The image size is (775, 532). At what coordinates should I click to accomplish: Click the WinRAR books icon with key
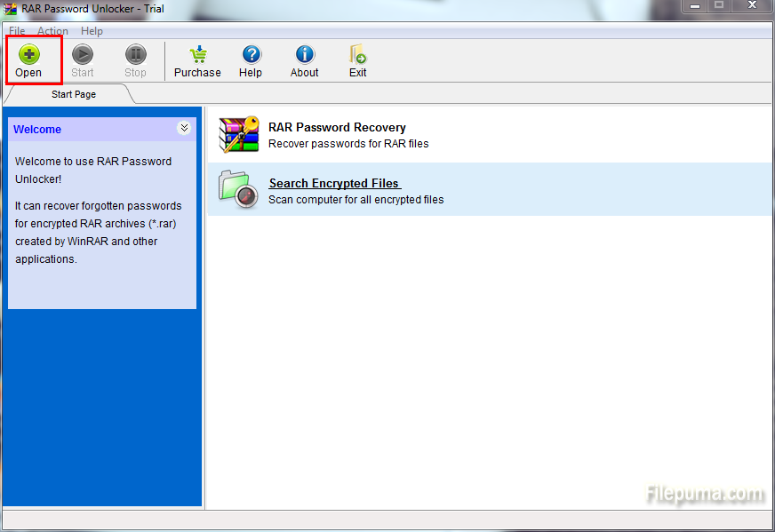click(238, 135)
